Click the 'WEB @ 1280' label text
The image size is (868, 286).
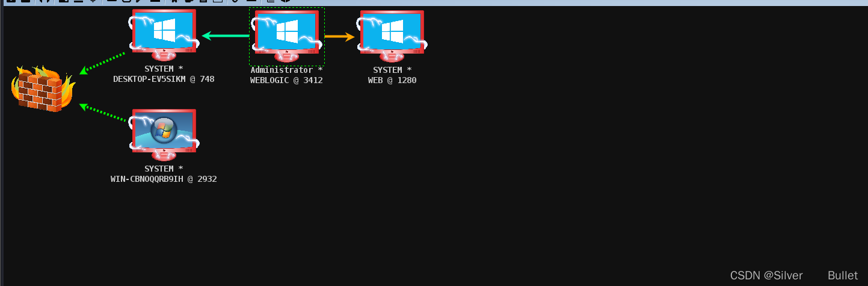[392, 80]
